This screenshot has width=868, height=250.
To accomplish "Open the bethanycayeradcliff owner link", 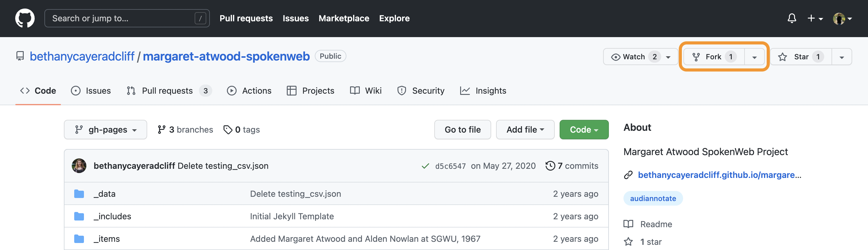I will [82, 56].
